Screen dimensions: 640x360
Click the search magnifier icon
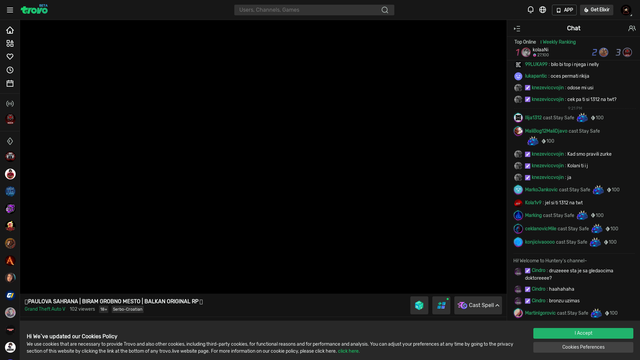coord(384,10)
